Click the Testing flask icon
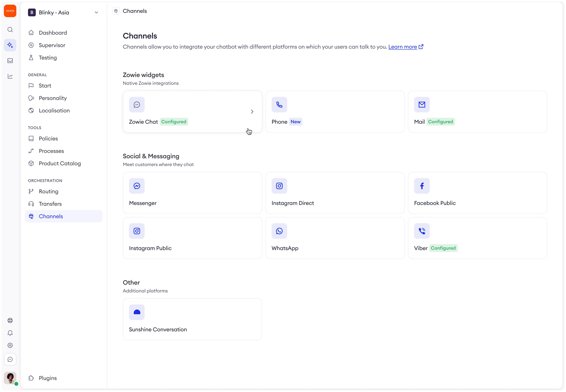 pyautogui.click(x=31, y=58)
